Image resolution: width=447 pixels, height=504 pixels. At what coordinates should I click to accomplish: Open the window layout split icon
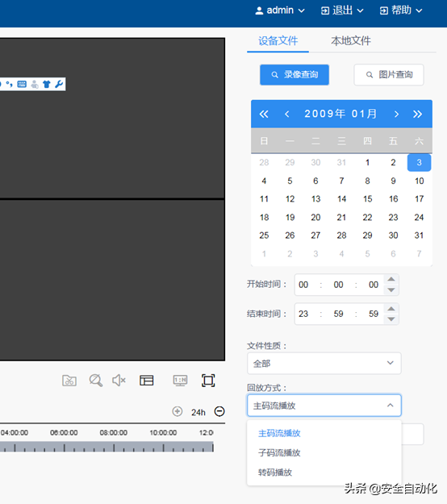click(146, 381)
